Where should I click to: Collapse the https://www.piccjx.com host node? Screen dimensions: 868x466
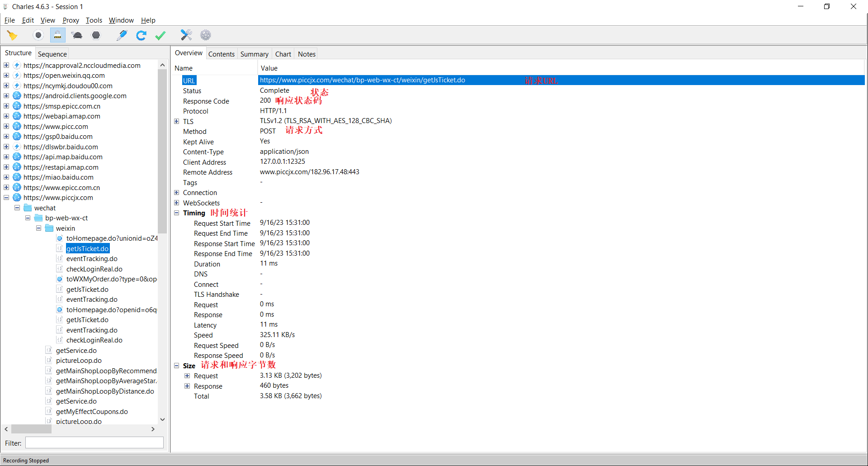click(6, 198)
